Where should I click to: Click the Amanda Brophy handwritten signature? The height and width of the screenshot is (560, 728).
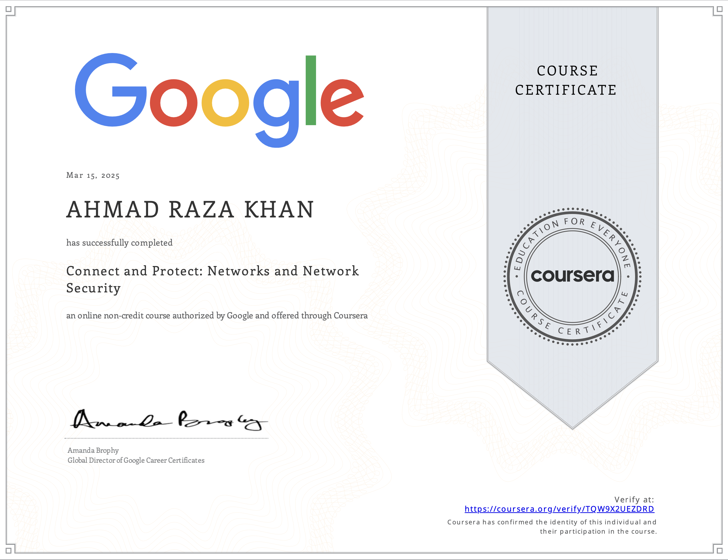(x=168, y=421)
